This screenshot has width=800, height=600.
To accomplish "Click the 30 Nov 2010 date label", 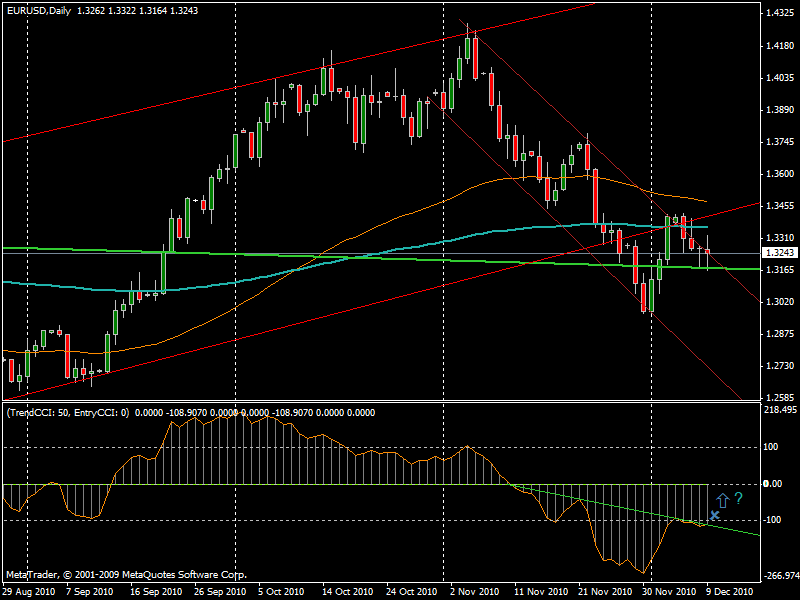I will pyautogui.click(x=668, y=592).
